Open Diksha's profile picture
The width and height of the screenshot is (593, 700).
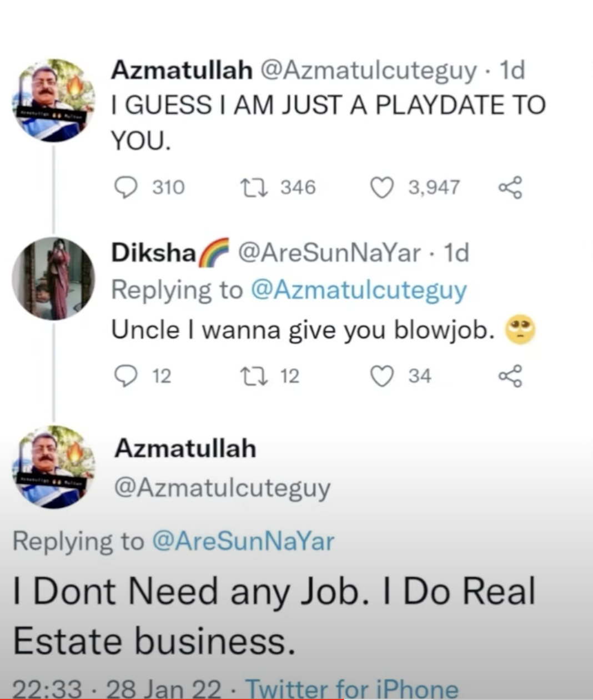tap(54, 279)
